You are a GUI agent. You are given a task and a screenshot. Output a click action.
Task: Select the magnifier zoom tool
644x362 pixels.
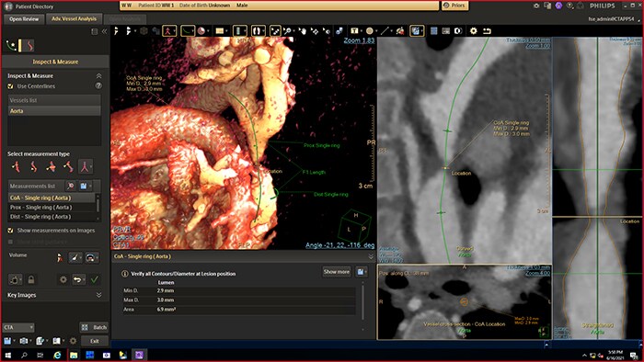[288, 30]
